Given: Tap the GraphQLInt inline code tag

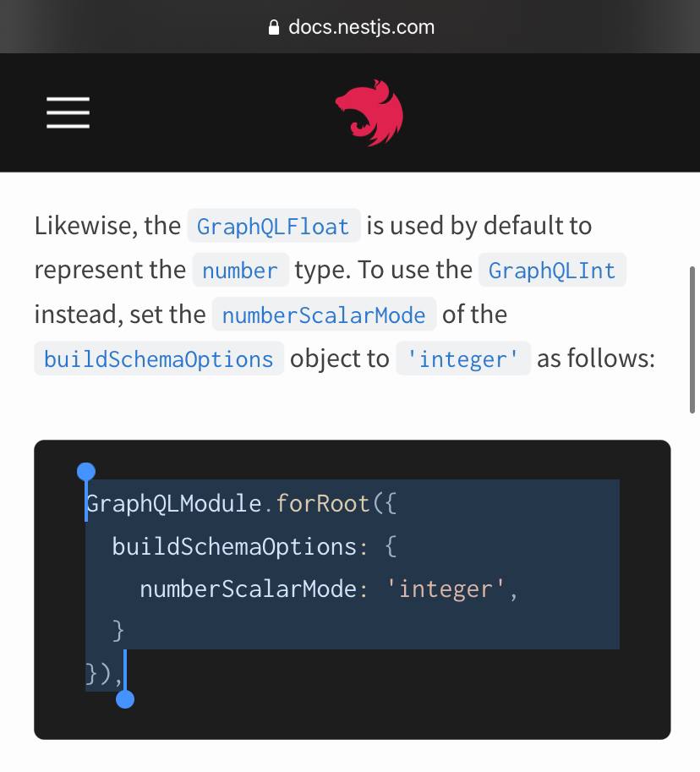Looking at the screenshot, I should coord(552,270).
